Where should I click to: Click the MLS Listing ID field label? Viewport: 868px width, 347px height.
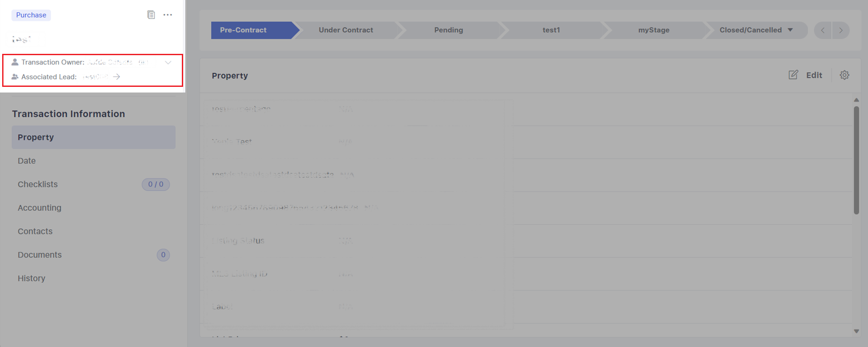[240, 274]
